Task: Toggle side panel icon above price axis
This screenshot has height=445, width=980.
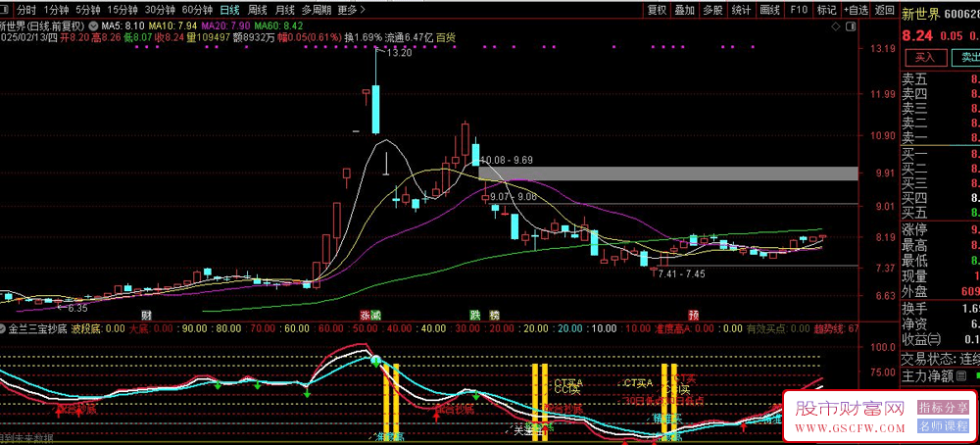Action: 850,26
